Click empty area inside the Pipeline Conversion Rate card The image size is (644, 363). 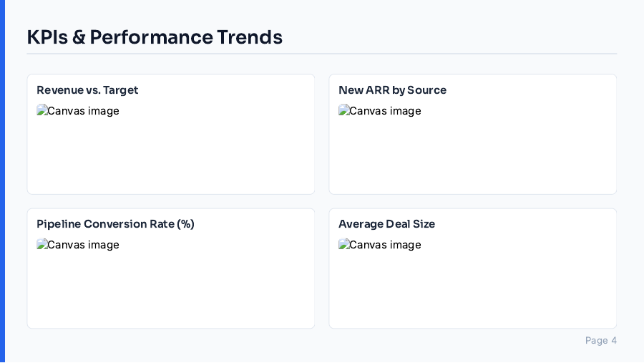coord(170,291)
